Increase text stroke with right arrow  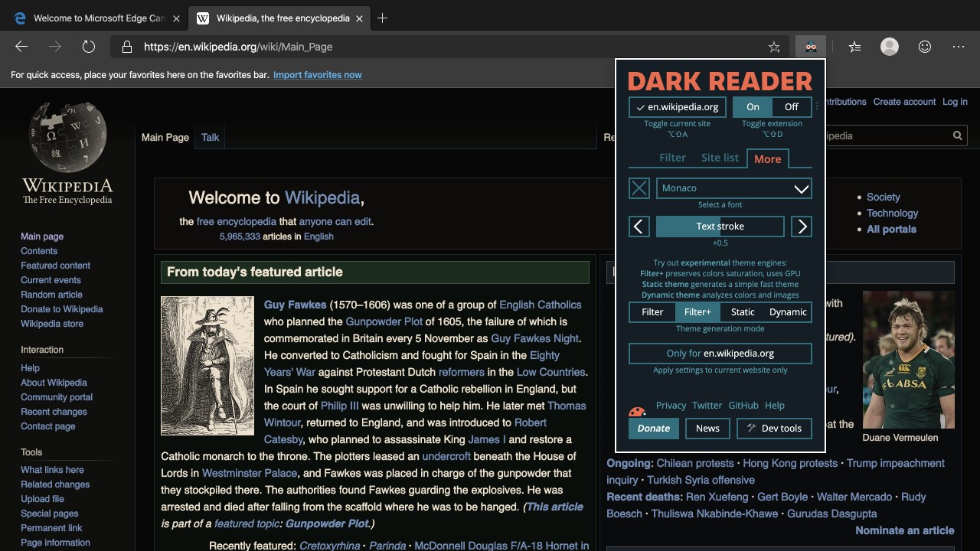coord(802,227)
